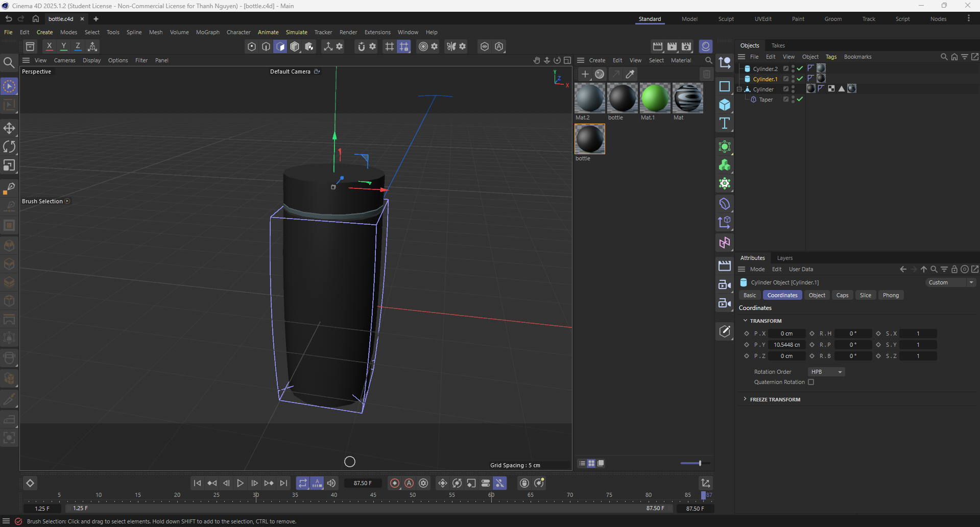The height and width of the screenshot is (527, 980).
Task: Switch to the Model layout
Action: [x=689, y=19]
